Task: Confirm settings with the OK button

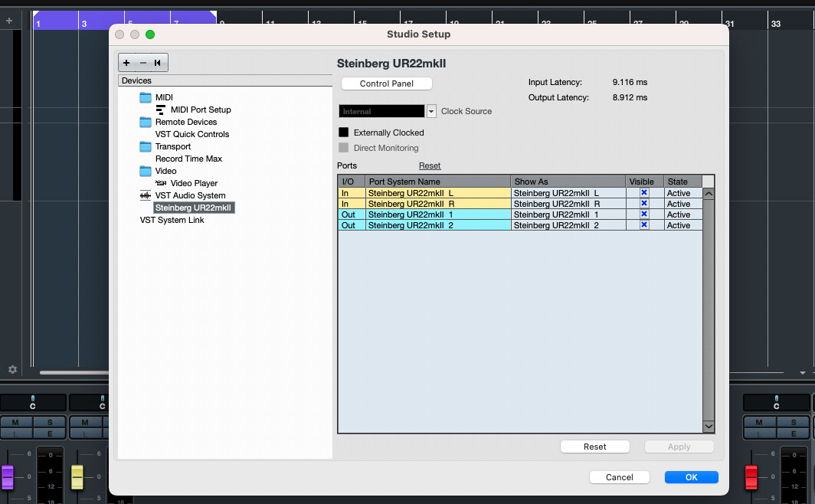Action: tap(690, 476)
